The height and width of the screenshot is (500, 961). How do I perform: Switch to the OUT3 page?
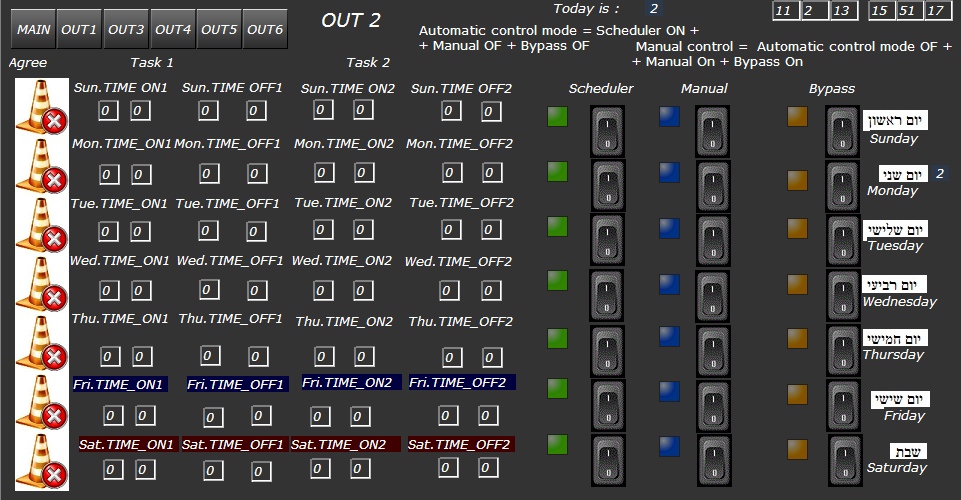[126, 30]
